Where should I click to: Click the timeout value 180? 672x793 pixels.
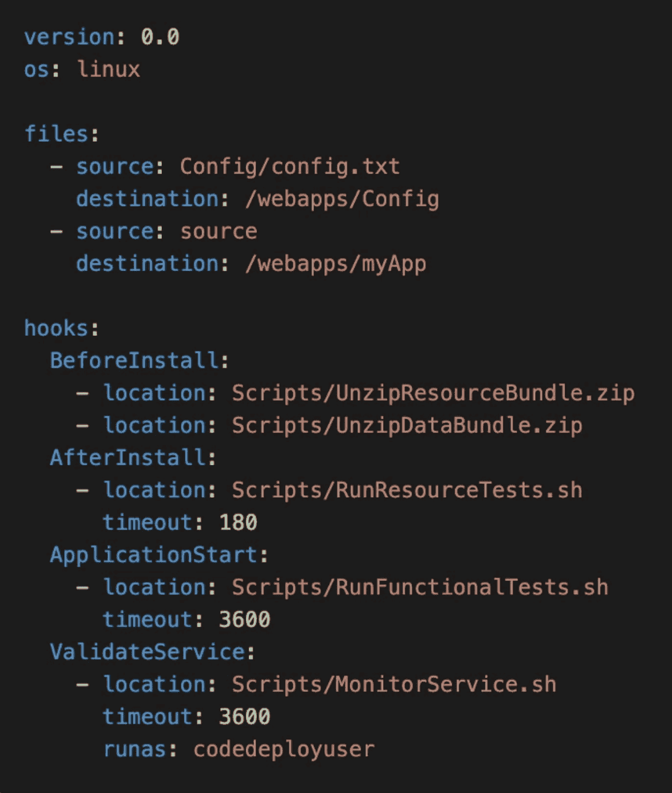pos(238,523)
